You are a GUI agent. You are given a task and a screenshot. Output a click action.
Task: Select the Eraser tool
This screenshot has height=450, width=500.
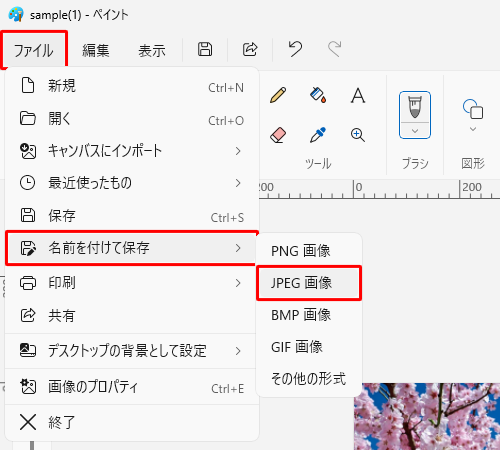click(278, 135)
